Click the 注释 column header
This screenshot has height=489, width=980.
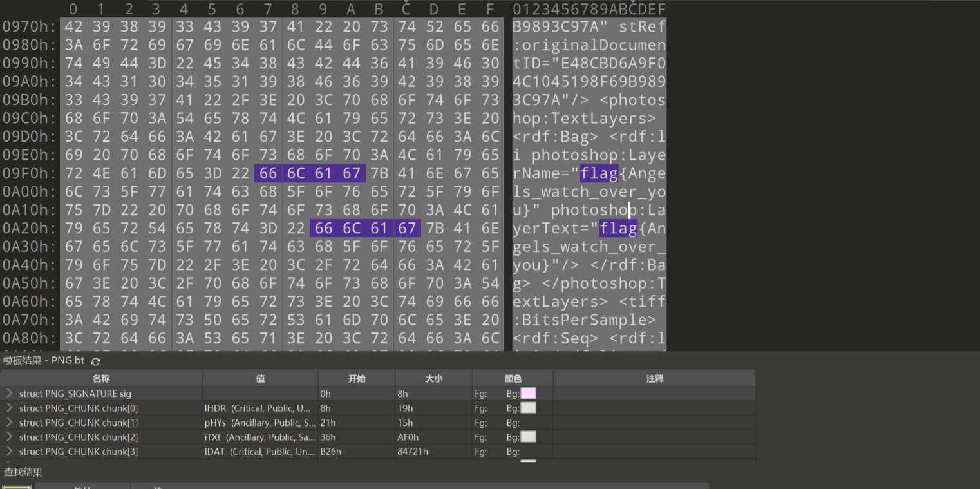pos(654,378)
